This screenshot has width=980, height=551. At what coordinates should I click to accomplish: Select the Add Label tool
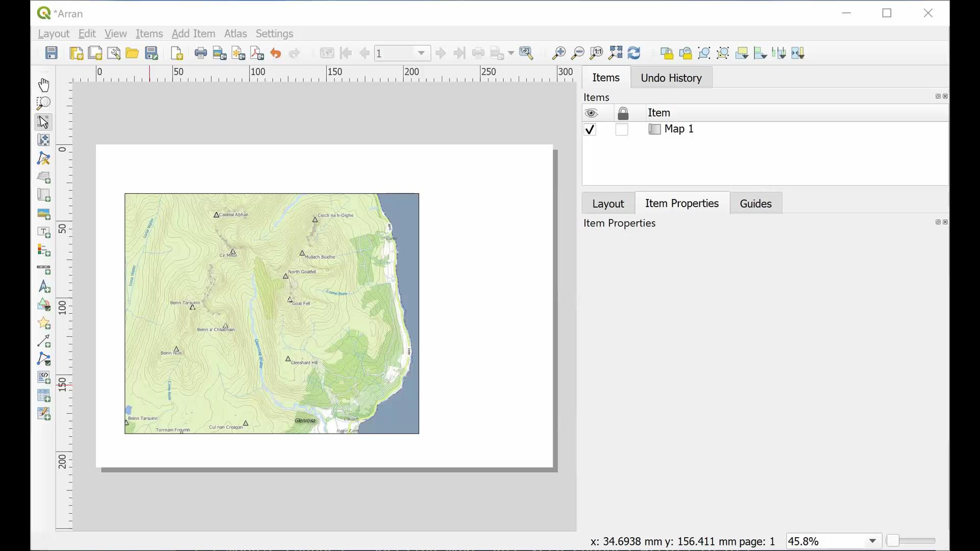point(43,232)
